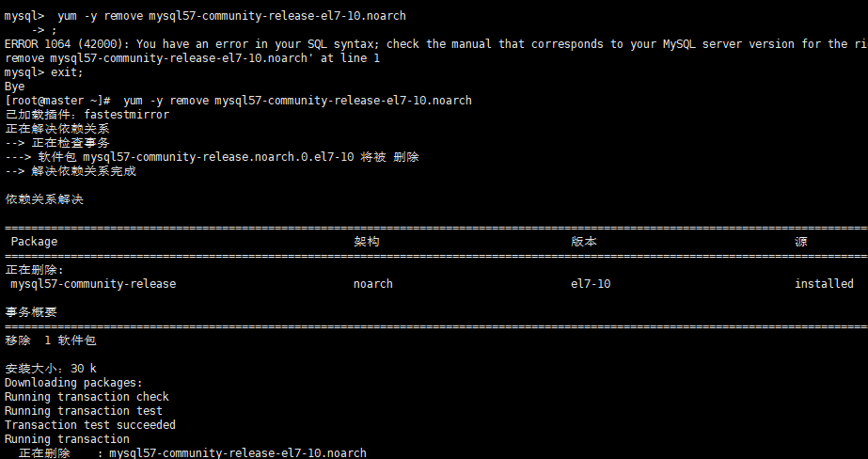Click the 'el7-10' version value
The width and height of the screenshot is (868, 459).
point(591,284)
